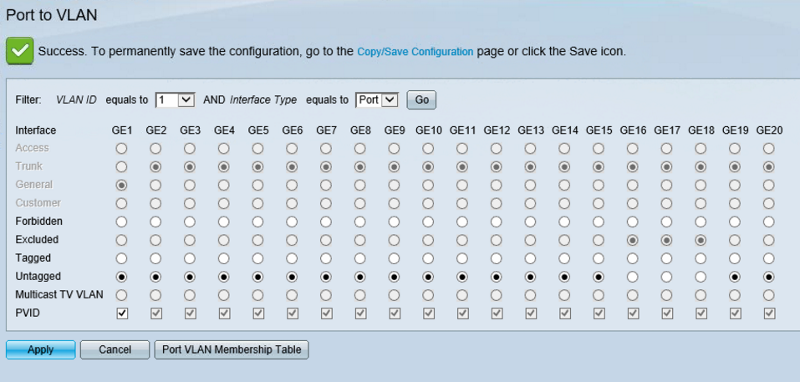Screen dimensions: 800x382
Task: Select Forbidden radio for GE10
Action: coord(428,222)
